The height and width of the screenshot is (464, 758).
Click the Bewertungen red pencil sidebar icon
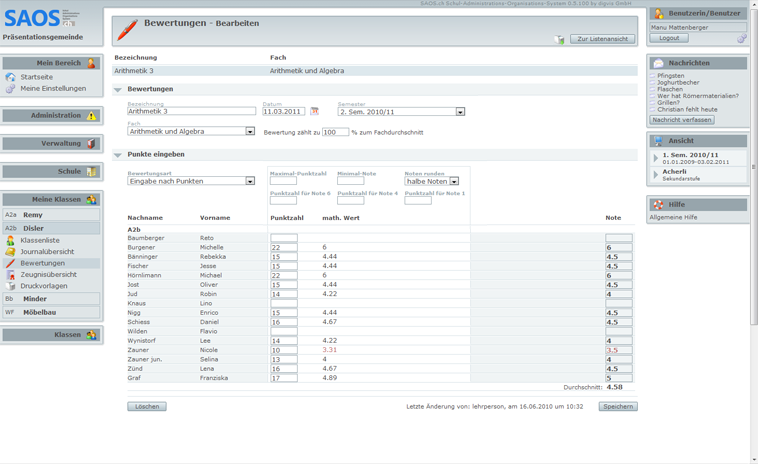[10, 263]
